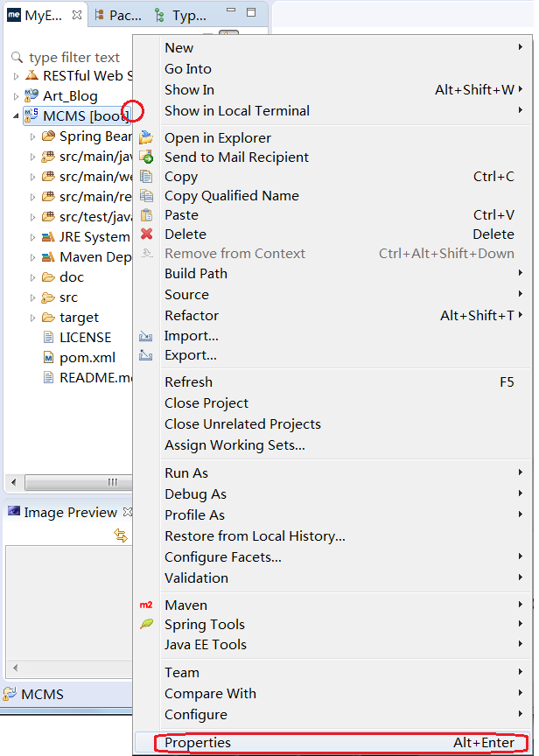Image resolution: width=539 pixels, height=756 pixels.
Task: Click the red Delete X icon
Action: 146,234
